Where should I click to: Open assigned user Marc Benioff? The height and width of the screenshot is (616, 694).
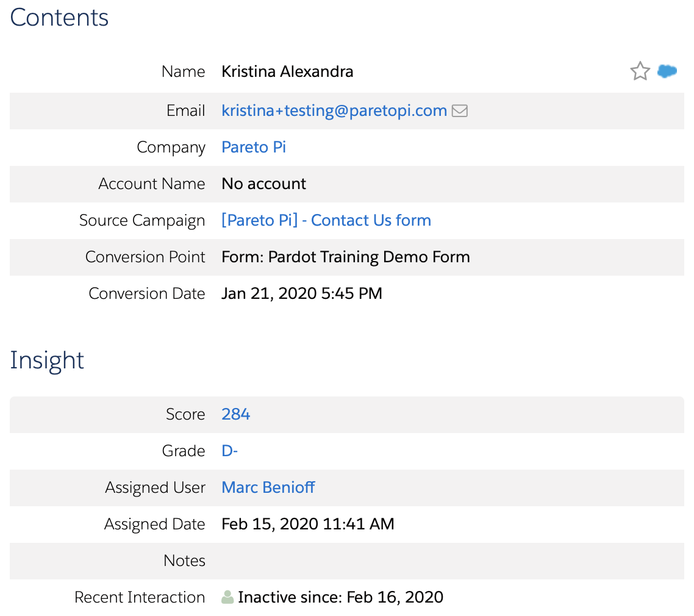click(268, 487)
